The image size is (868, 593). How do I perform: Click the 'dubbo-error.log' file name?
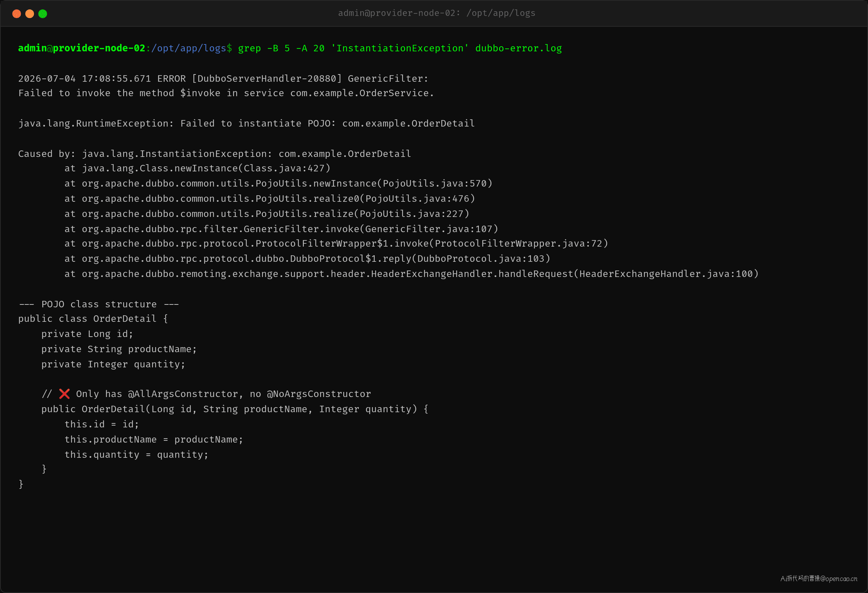pyautogui.click(x=518, y=48)
